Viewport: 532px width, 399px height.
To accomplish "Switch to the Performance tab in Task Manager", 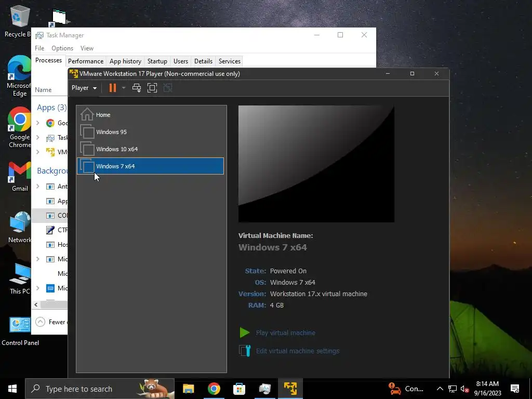I will pyautogui.click(x=86, y=61).
